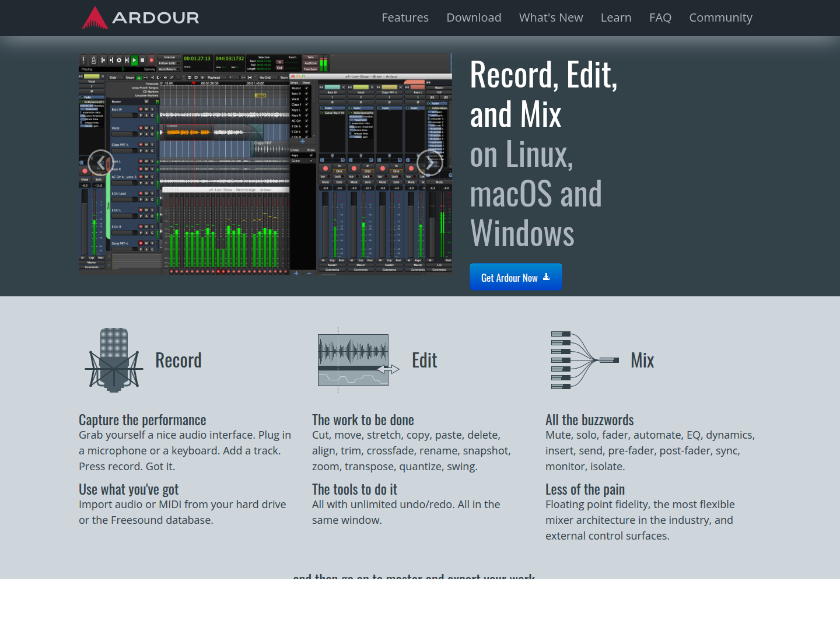Click the 'The tools to do it' subheading
840x630 pixels.
tap(355, 489)
